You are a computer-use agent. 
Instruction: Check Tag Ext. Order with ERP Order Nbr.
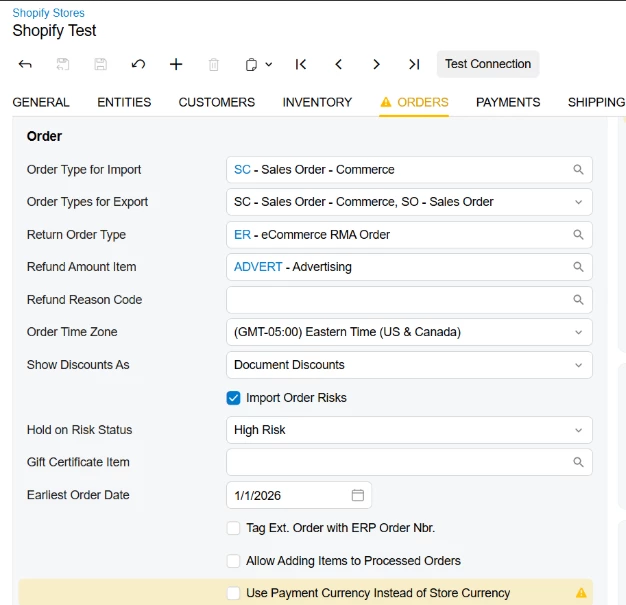(x=234, y=528)
